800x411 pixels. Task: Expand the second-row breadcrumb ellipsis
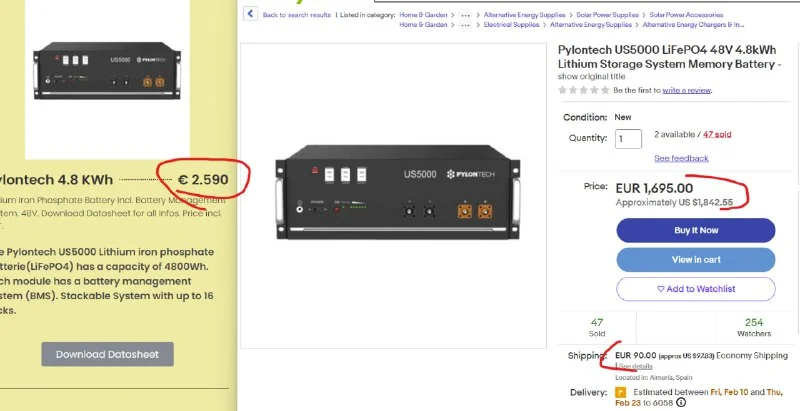tap(466, 24)
